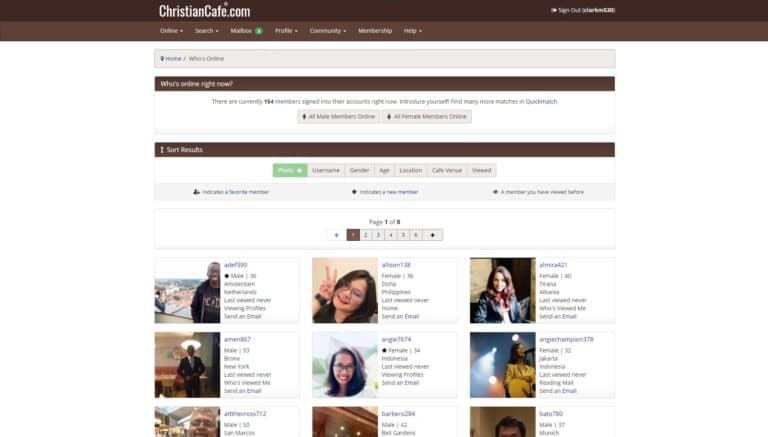768x437 pixels.
Task: Click the next page arrow
Action: (432, 235)
